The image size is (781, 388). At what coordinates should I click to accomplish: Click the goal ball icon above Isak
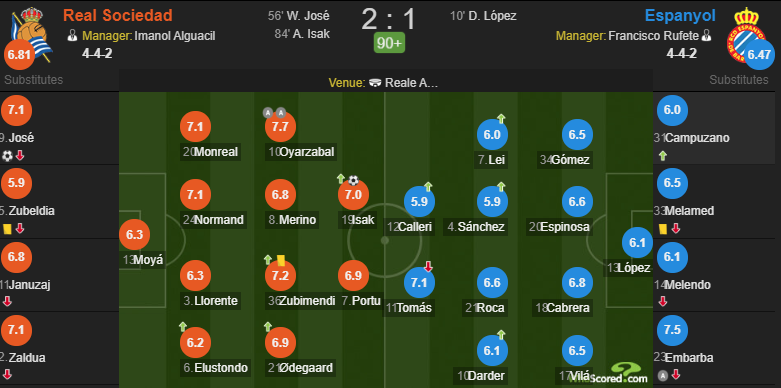click(x=353, y=180)
